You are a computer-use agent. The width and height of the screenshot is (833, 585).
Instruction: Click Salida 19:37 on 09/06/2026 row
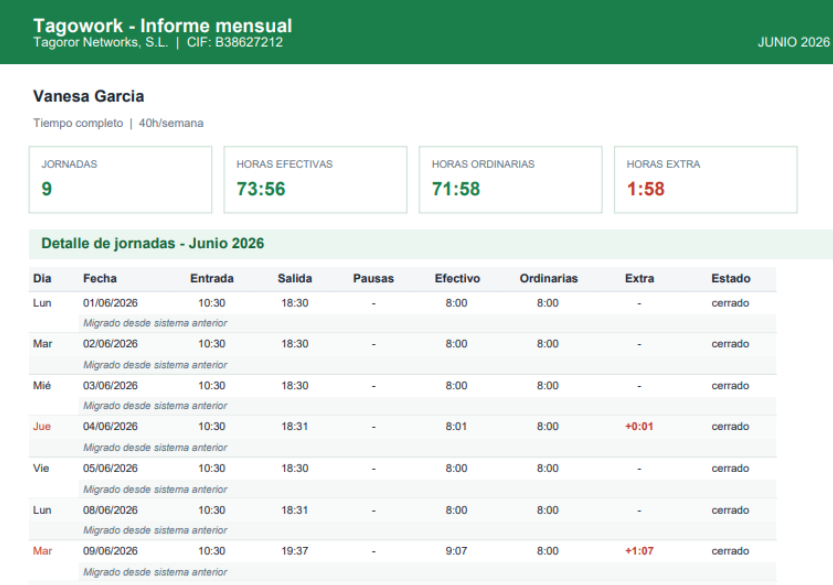click(x=295, y=551)
